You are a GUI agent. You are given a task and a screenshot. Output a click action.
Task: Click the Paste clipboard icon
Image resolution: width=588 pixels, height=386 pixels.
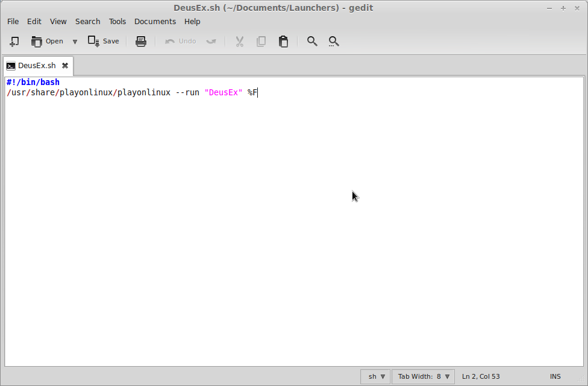[x=284, y=41]
